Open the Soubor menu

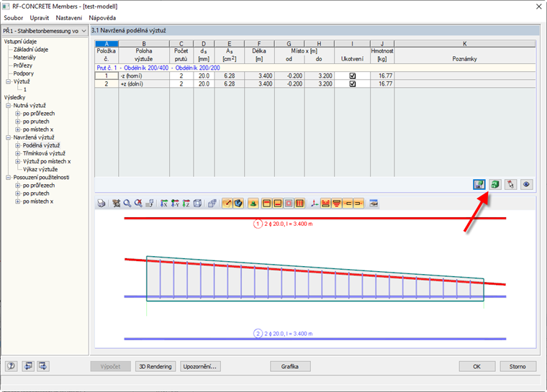(x=13, y=18)
